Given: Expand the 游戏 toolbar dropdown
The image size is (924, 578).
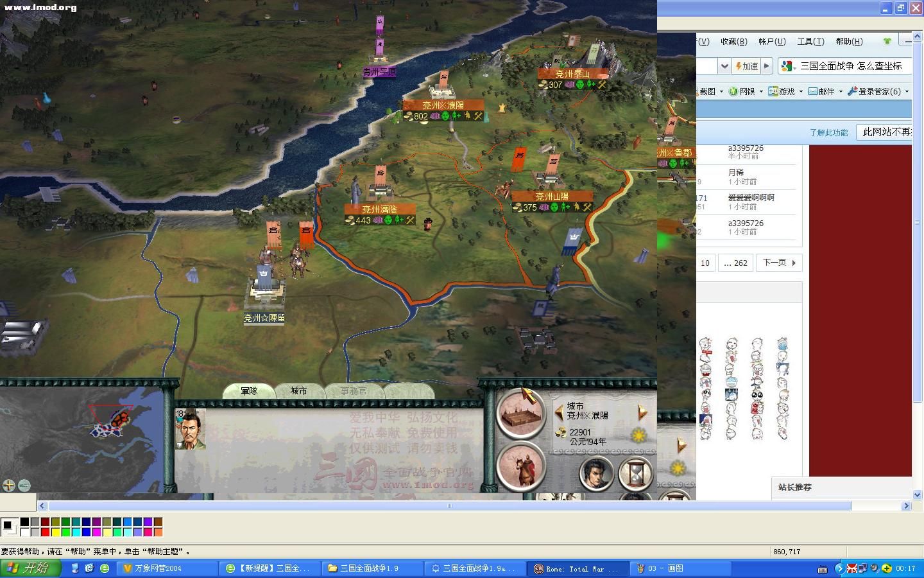Looking at the screenshot, I should point(801,92).
